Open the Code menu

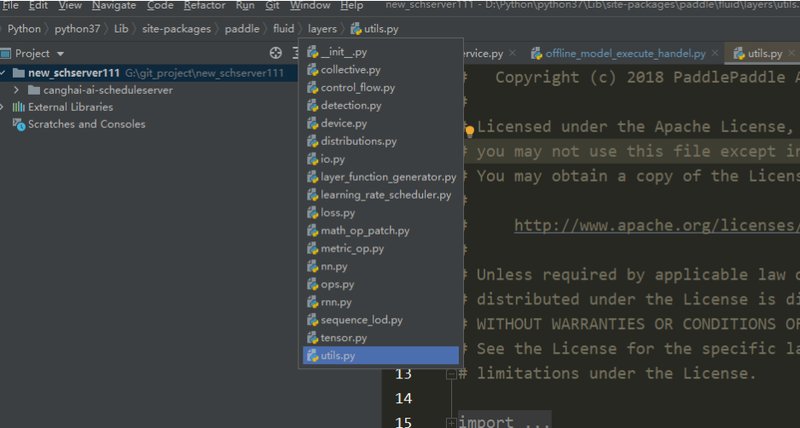point(160,6)
